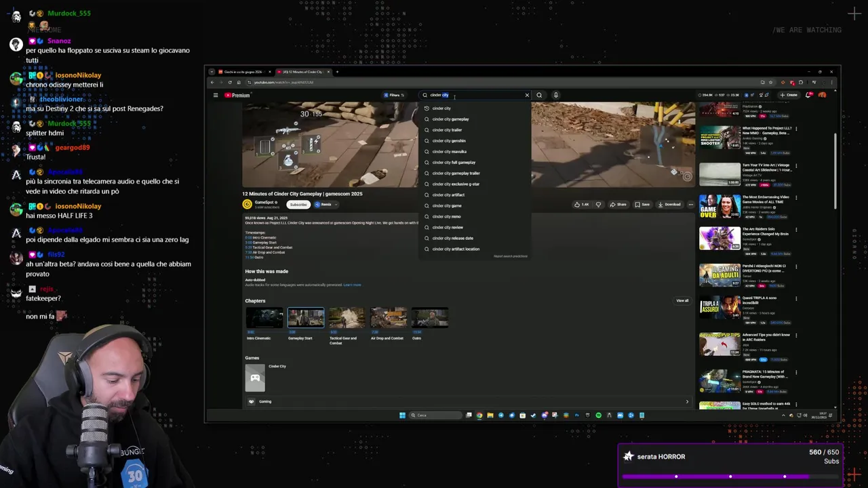Click the browser back arrow
This screenshot has width=868, height=488.
click(x=212, y=82)
